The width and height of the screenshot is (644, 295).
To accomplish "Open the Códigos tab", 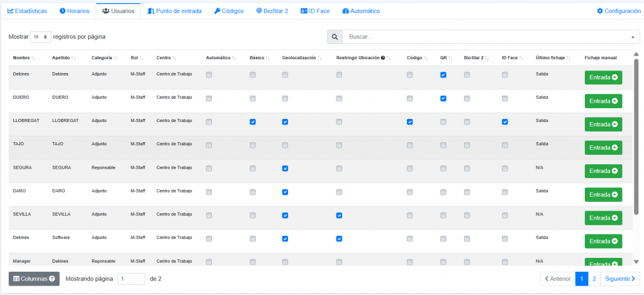I will 229,11.
